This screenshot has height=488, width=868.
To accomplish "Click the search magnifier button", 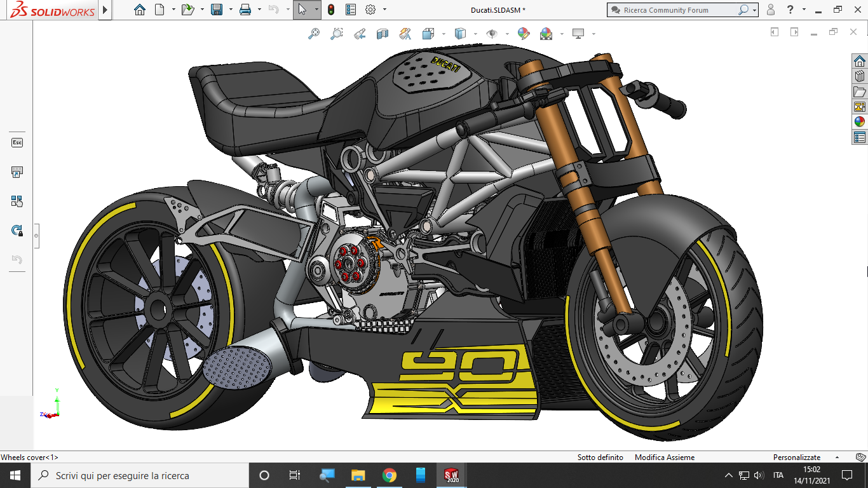I will point(743,10).
